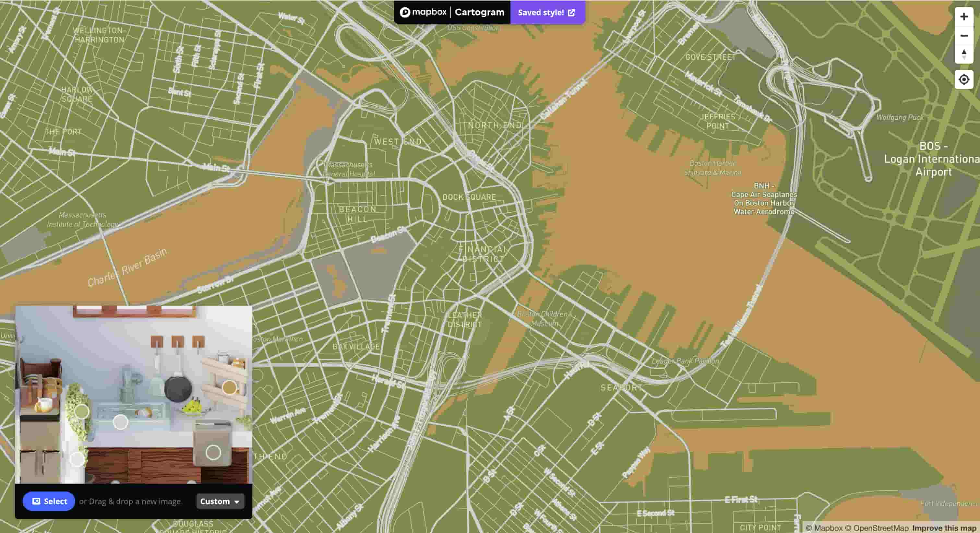
Task: Click the picker circle on the wooden cabinet
Action: (78, 460)
